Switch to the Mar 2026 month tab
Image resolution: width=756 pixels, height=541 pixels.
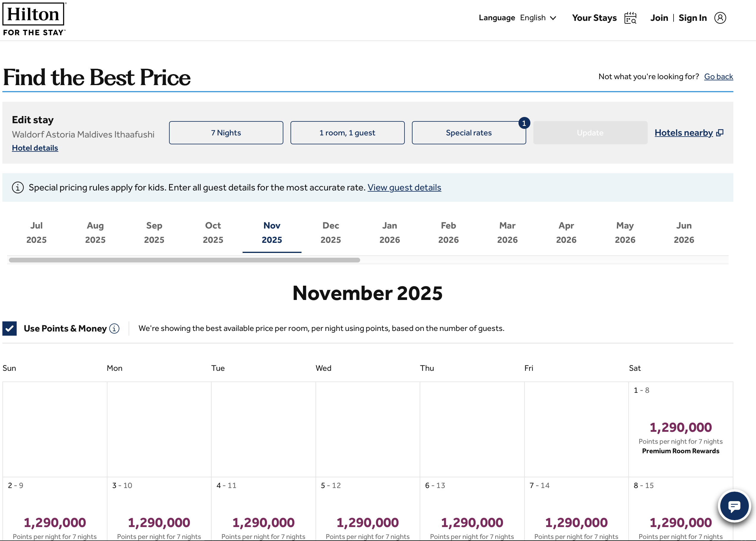(507, 233)
